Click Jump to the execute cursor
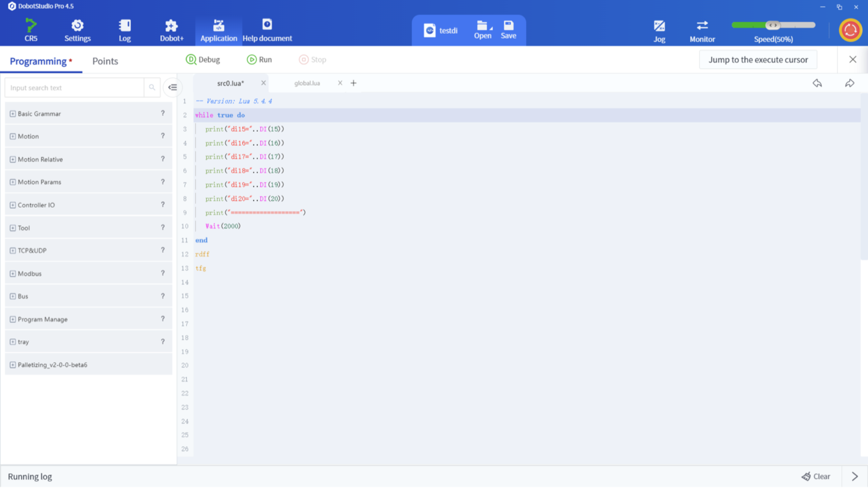This screenshot has width=868, height=488. pos(758,59)
